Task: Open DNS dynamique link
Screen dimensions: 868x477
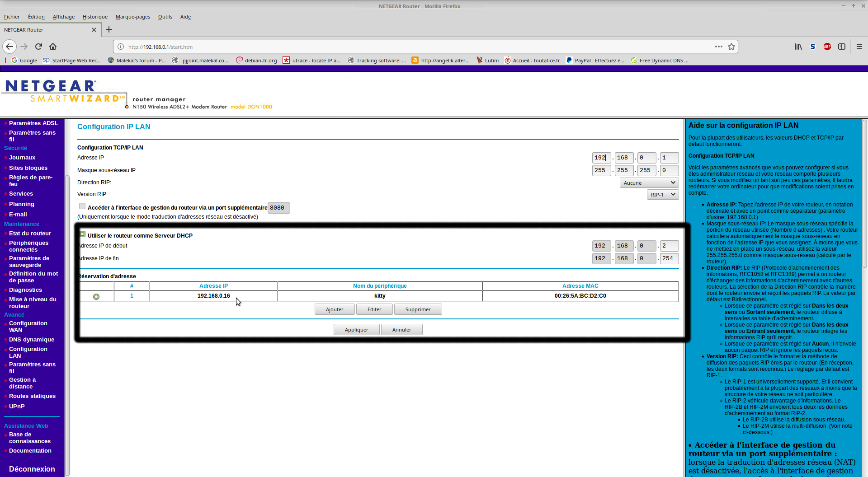Action: point(32,339)
